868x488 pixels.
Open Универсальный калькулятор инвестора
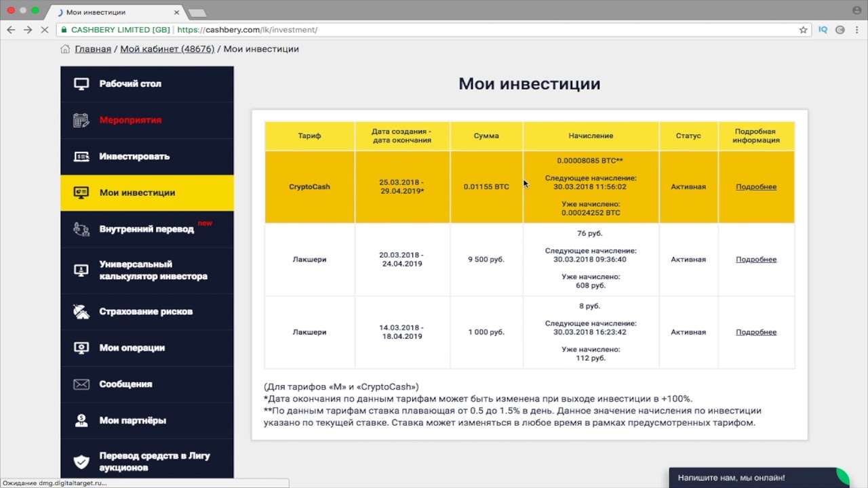147,270
